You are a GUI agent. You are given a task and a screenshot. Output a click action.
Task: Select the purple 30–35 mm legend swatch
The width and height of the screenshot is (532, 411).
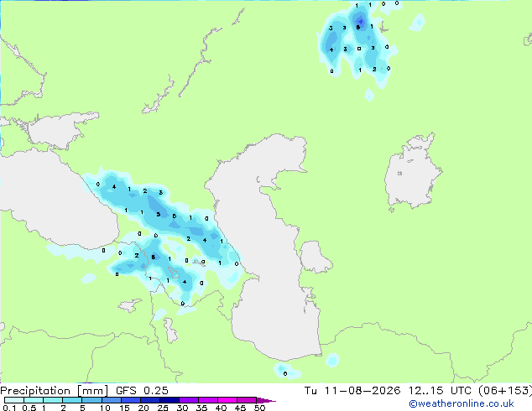coord(188,400)
